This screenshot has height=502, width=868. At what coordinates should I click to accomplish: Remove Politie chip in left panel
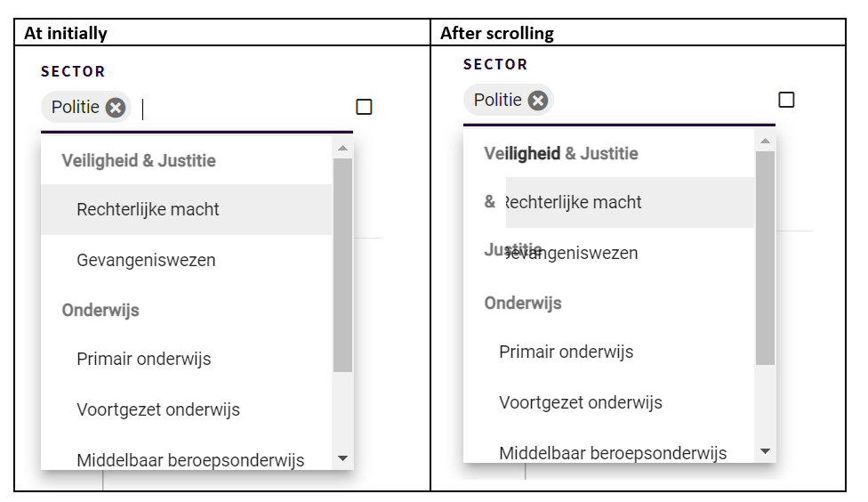pyautogui.click(x=115, y=108)
